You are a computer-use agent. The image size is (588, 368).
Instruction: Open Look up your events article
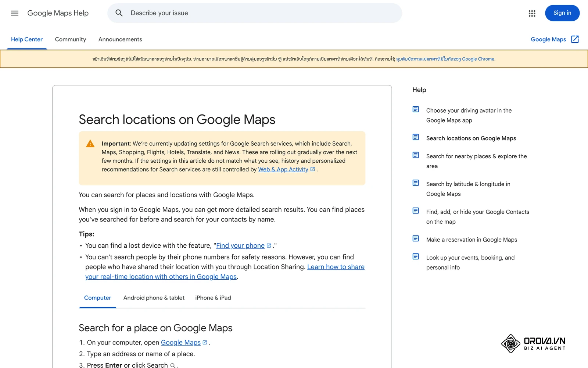pyautogui.click(x=470, y=262)
